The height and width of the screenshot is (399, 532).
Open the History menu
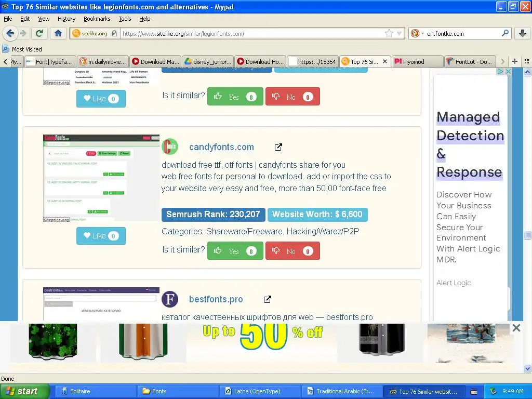(66, 19)
